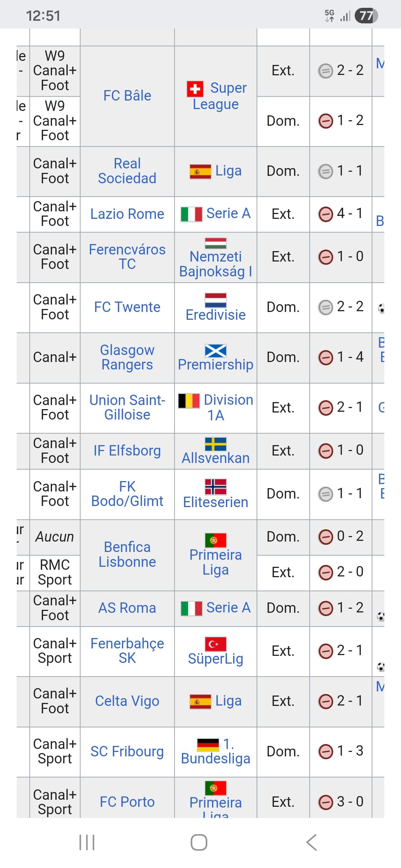
Task: Tap the Belgian flag next to Division 1A
Action: pyautogui.click(x=189, y=401)
